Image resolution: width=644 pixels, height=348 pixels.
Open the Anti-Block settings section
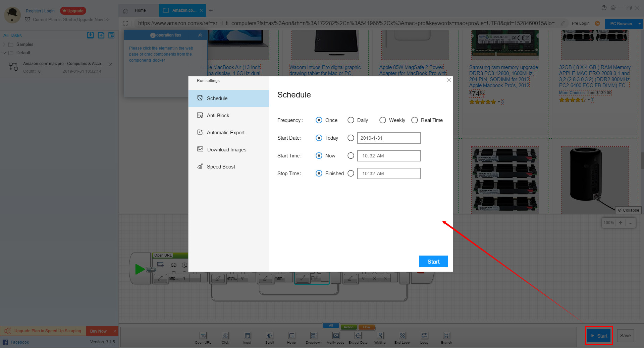(218, 115)
